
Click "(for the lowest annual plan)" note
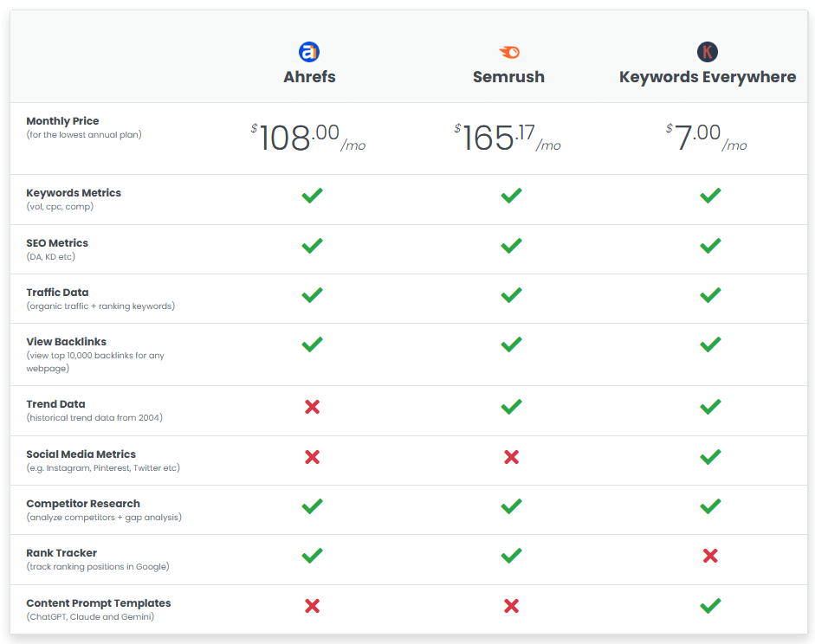84,134
